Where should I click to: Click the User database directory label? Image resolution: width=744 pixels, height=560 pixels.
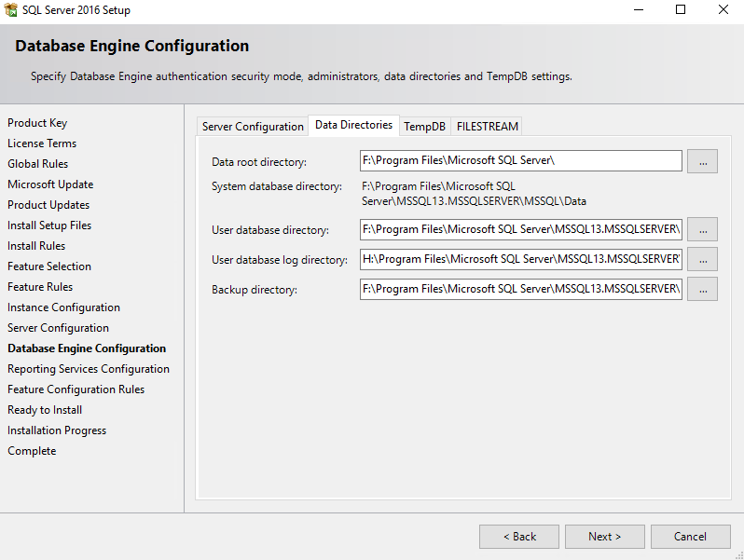pyautogui.click(x=270, y=230)
